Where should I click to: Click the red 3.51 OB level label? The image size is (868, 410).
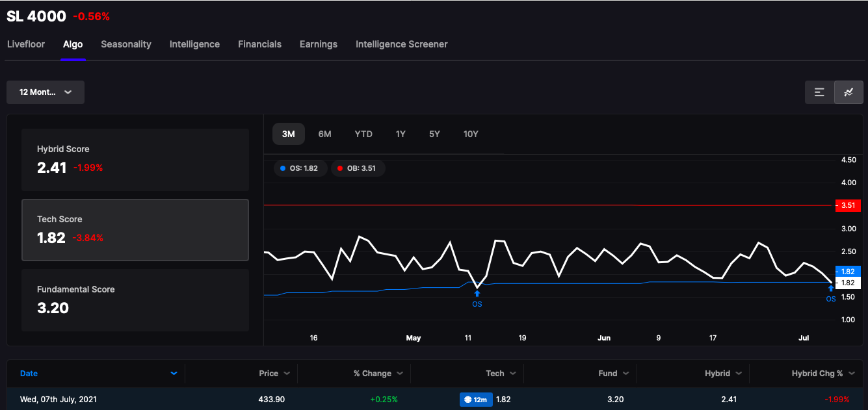[847, 206]
